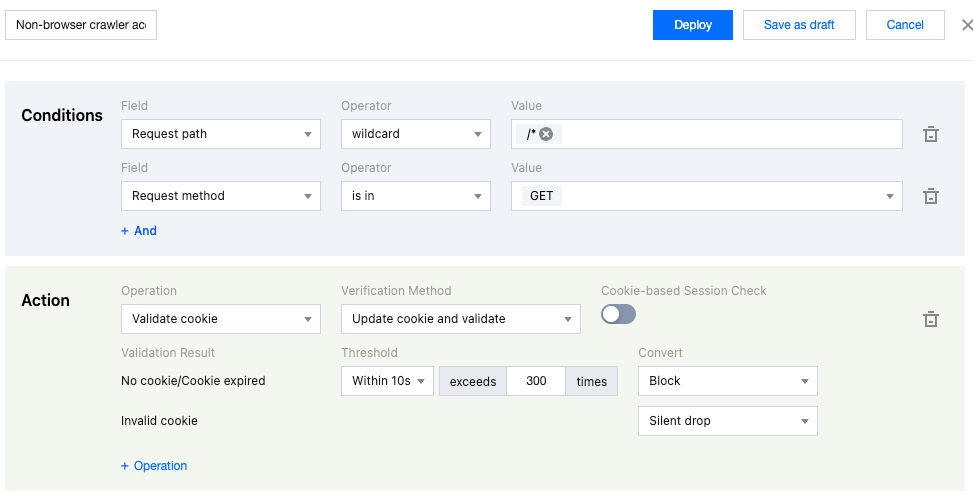
Task: Open the Block convert dropdown
Action: [x=727, y=381]
